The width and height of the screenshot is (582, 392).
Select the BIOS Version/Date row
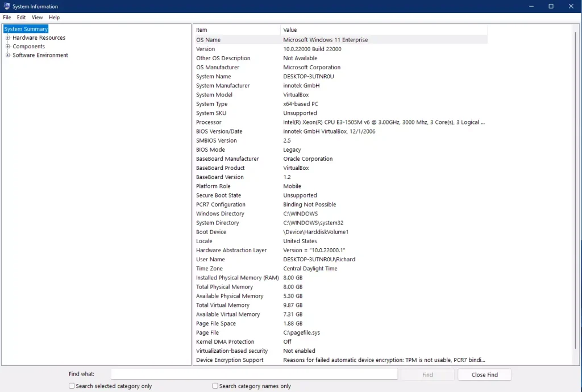click(x=341, y=131)
